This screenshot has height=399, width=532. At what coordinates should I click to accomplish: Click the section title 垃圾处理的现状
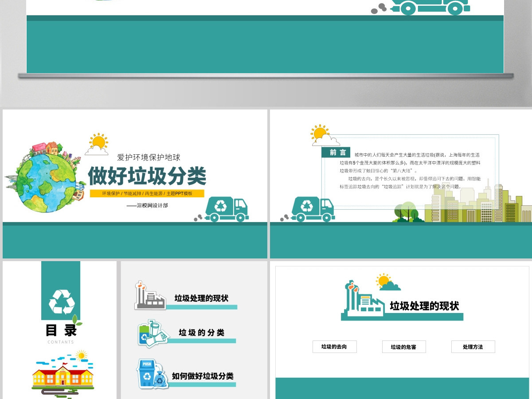424,306
